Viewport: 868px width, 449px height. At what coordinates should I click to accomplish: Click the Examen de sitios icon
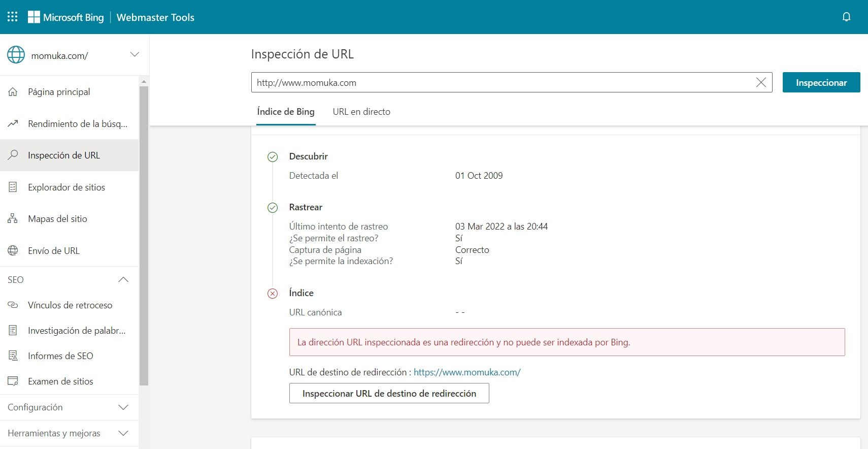point(13,381)
